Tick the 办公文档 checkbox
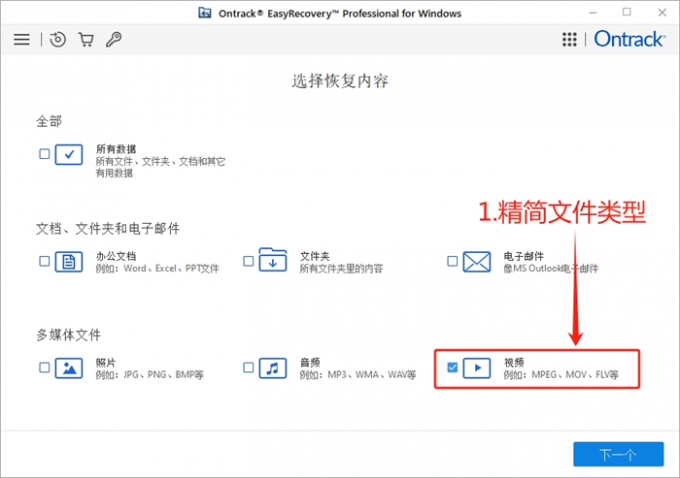Screen dimensions: 680x478 (x=44, y=261)
